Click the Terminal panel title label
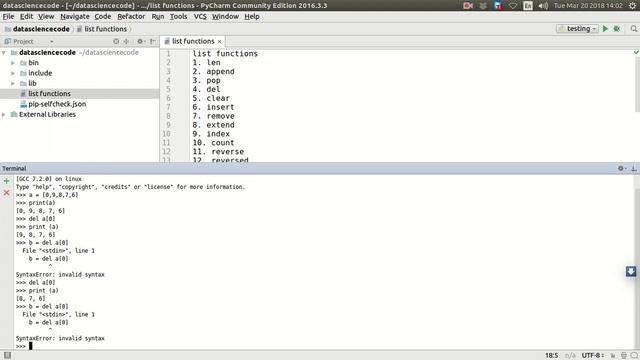Screen dimensions: 640x360 (x=14, y=168)
